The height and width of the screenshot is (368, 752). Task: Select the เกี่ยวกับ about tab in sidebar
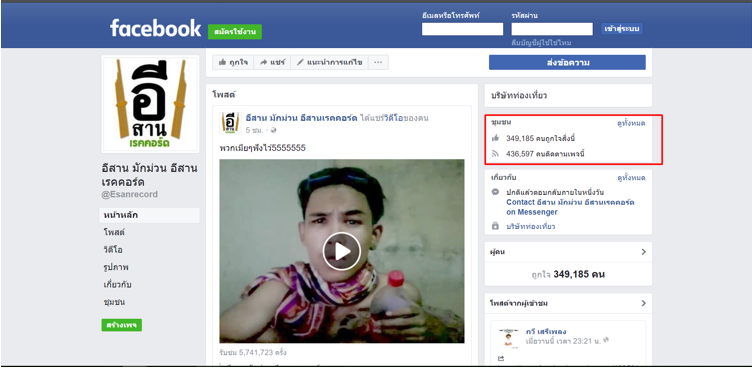pos(118,285)
